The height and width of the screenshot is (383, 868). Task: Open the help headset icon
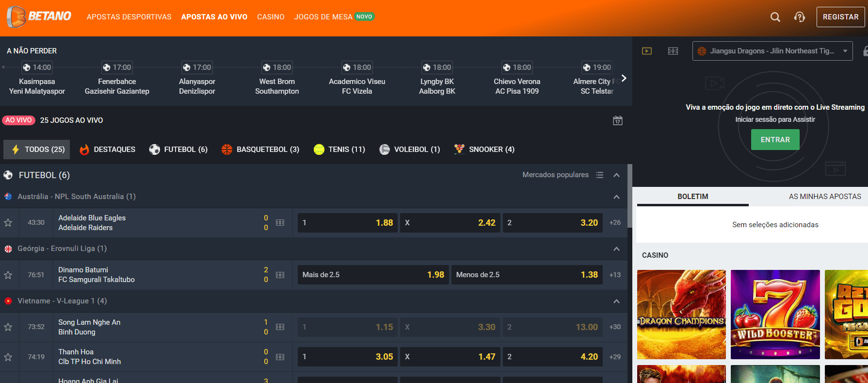click(800, 17)
